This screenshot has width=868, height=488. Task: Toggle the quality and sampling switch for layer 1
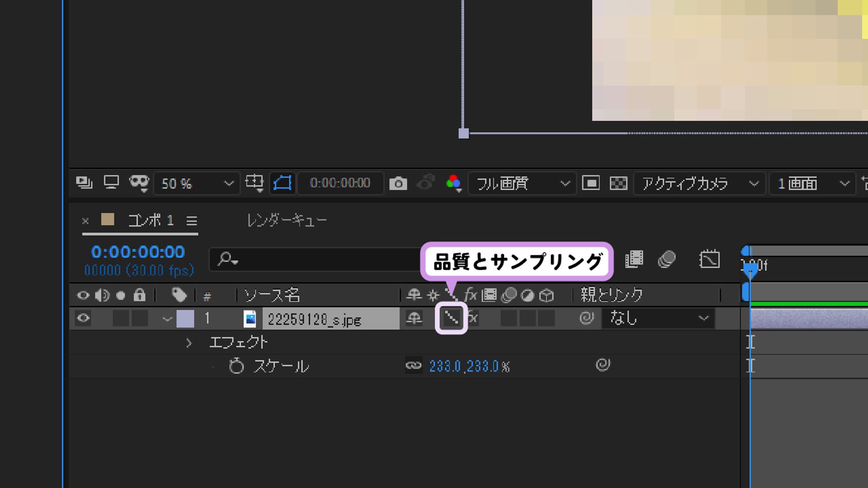coord(450,319)
